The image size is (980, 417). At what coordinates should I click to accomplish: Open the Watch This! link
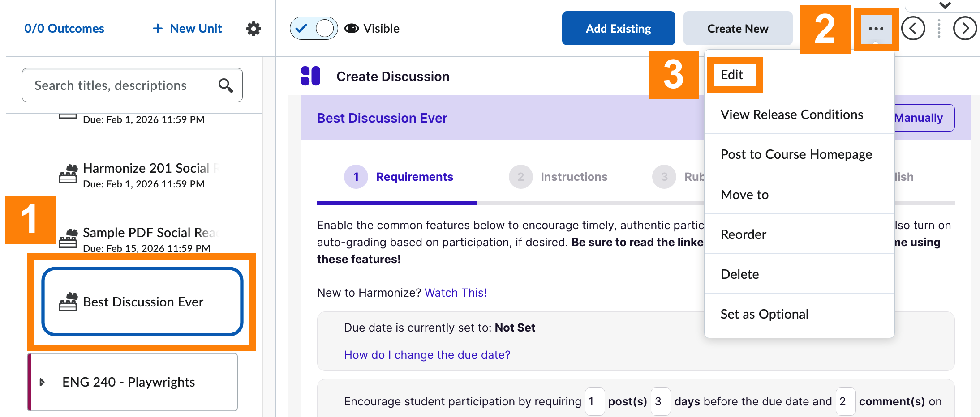point(456,293)
